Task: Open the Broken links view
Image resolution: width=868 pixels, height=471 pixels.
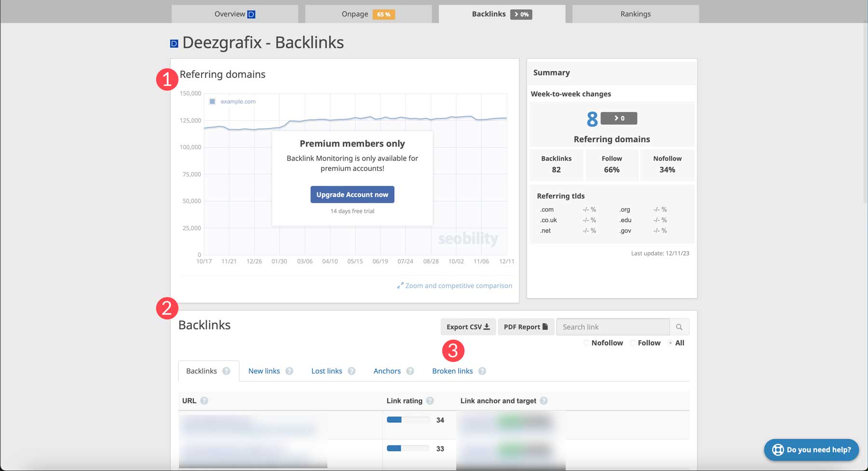Action: point(452,371)
